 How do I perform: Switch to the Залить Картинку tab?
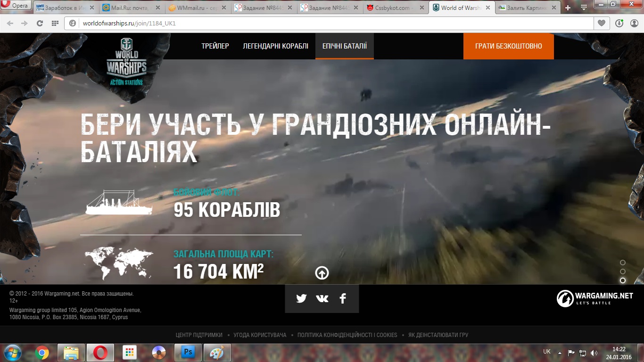click(x=528, y=8)
